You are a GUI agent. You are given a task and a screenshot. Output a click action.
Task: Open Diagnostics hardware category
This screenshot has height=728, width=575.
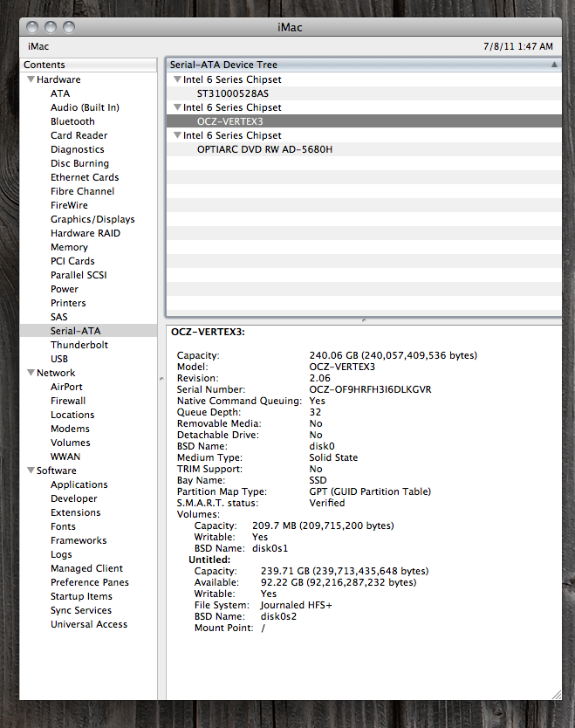coord(78,149)
